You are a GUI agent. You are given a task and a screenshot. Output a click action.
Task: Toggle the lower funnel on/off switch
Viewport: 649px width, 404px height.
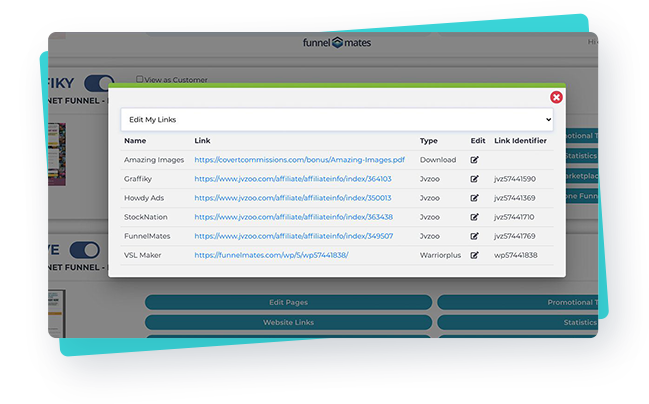tap(85, 250)
